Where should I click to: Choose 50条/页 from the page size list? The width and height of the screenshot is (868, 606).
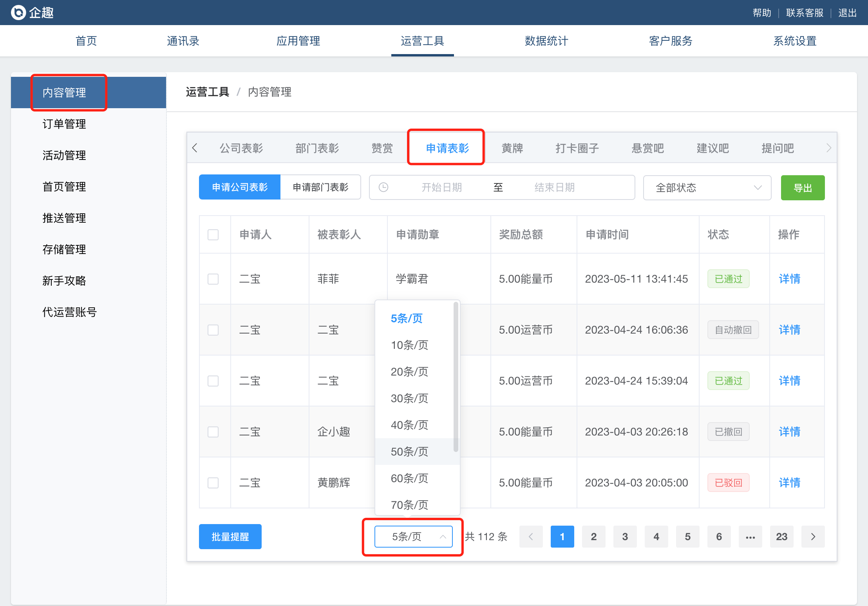click(409, 452)
